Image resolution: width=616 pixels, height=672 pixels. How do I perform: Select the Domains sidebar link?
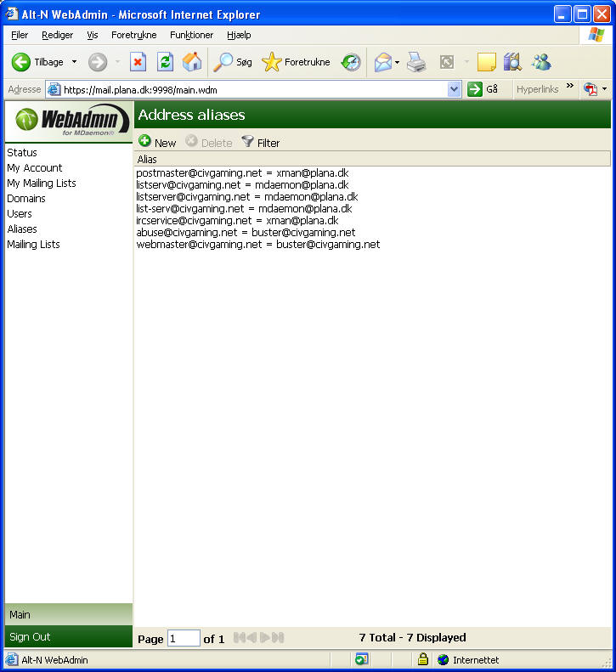26,199
